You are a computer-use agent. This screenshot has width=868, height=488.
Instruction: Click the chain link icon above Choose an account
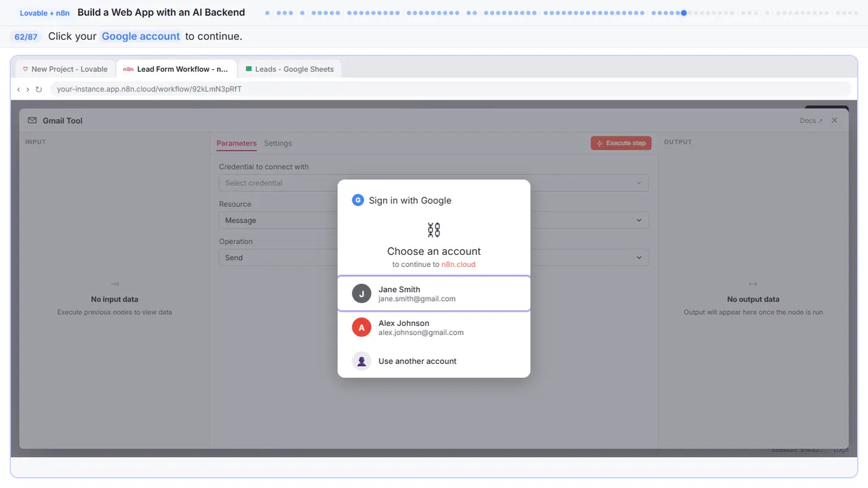[434, 230]
